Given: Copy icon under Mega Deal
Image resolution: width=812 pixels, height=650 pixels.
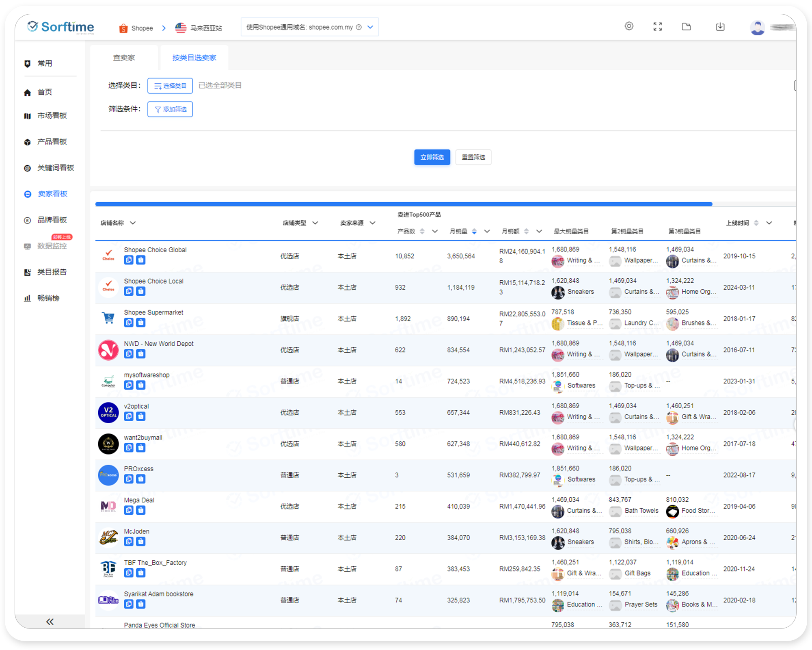Looking at the screenshot, I should (x=129, y=510).
